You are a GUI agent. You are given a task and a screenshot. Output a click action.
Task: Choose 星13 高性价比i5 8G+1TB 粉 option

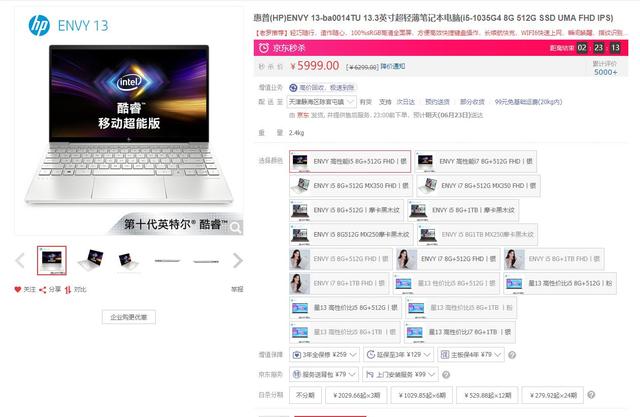pos(461,308)
